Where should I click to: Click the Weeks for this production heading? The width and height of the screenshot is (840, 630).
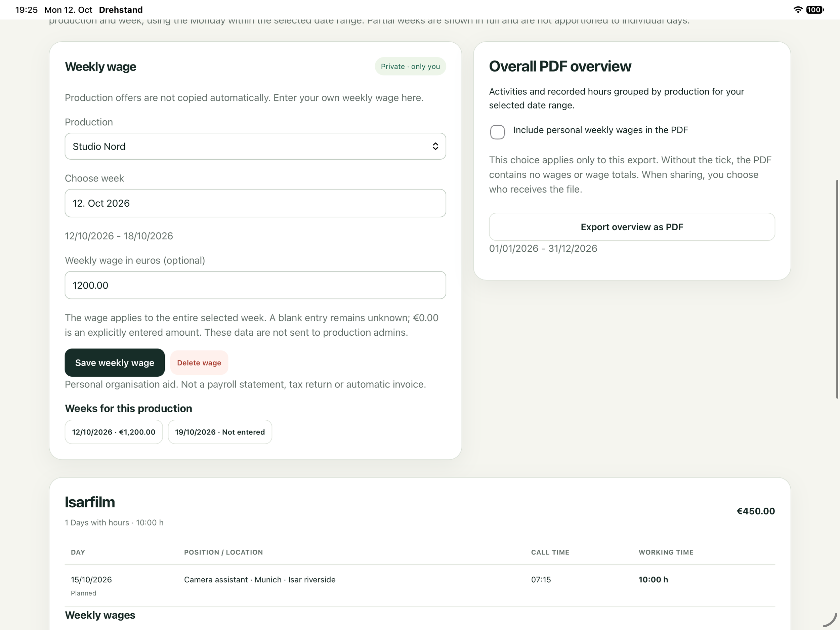128,408
